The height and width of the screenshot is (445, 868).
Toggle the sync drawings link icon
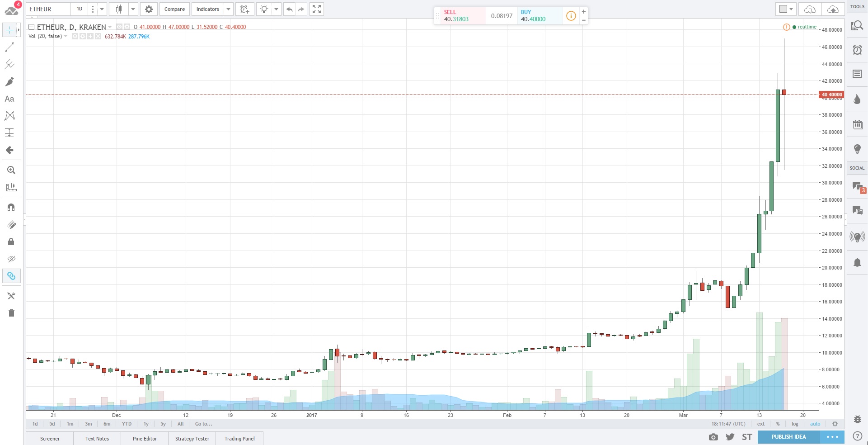point(11,276)
